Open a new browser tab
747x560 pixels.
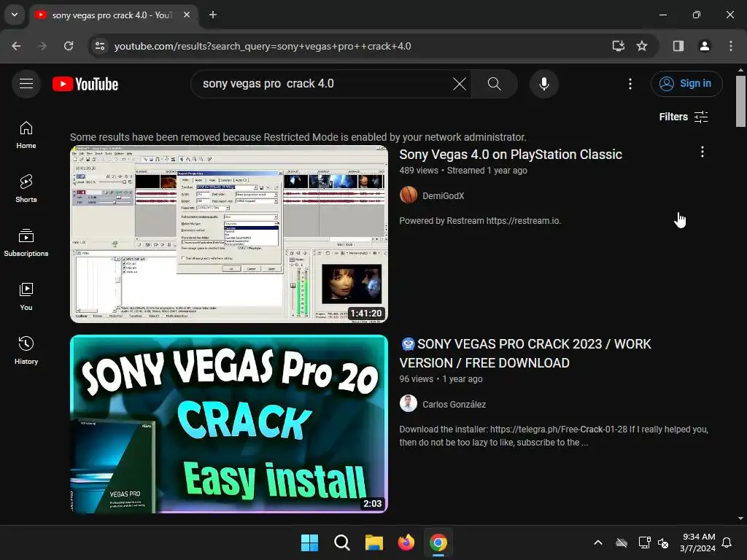pos(213,15)
